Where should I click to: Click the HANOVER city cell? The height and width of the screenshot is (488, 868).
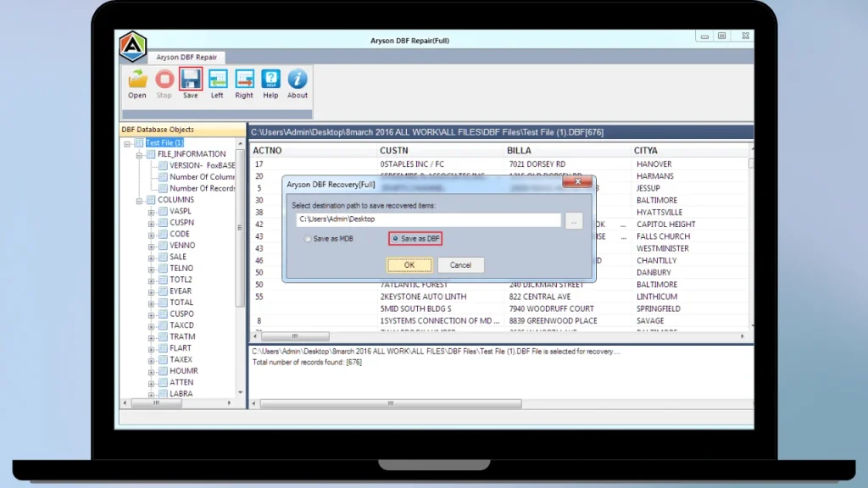coord(654,164)
